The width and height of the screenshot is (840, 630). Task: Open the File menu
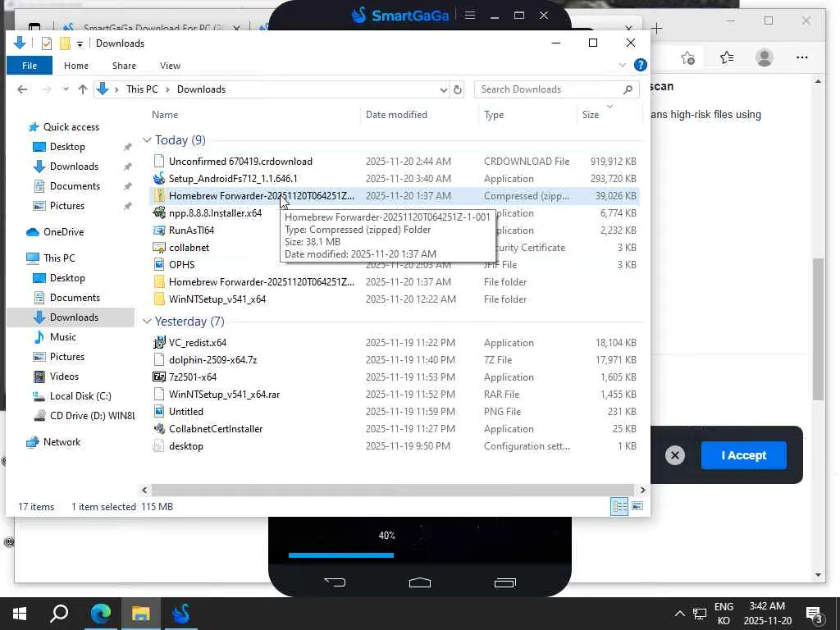pos(30,66)
